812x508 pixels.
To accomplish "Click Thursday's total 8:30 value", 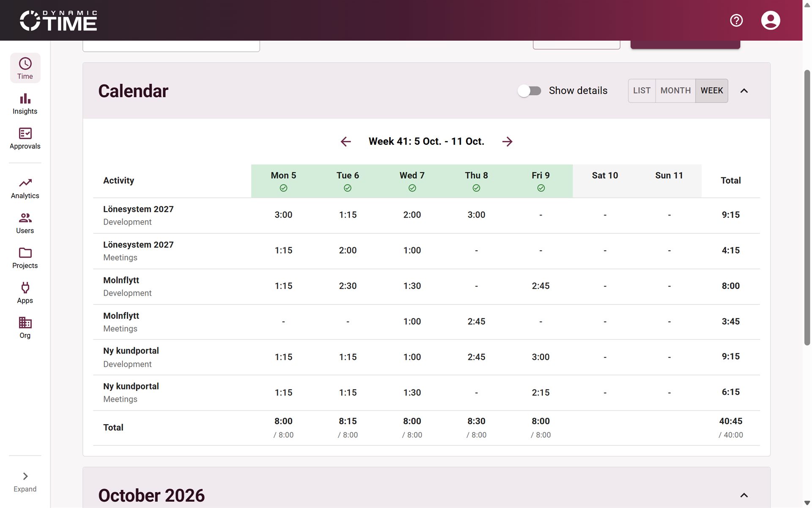I will (476, 421).
